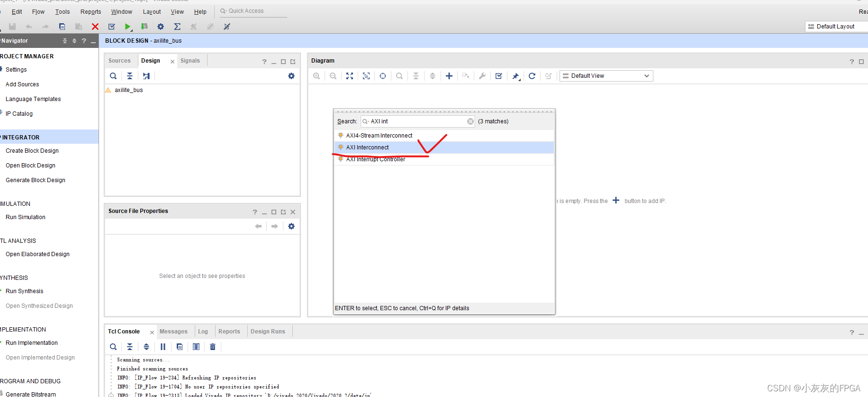Click the search icon in Diagram toolbar
868x397 pixels.
tap(399, 76)
